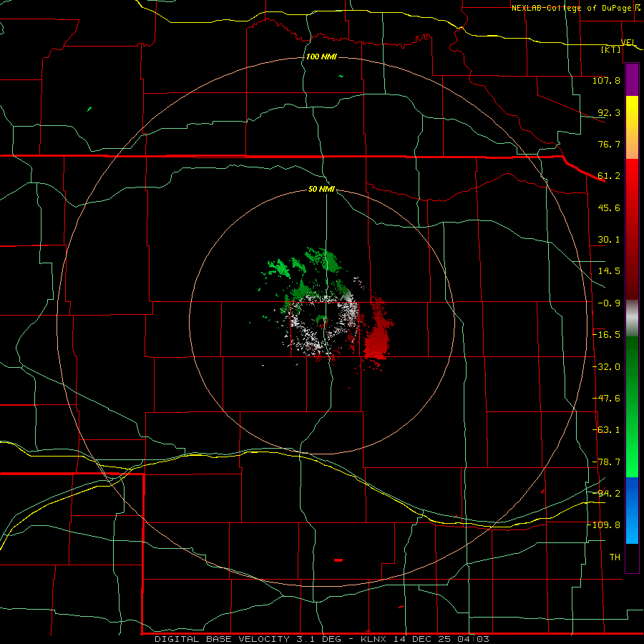Screen dimensions: 644x644
Task: Click the -16.5 velocity scale value
Action: 606,335
